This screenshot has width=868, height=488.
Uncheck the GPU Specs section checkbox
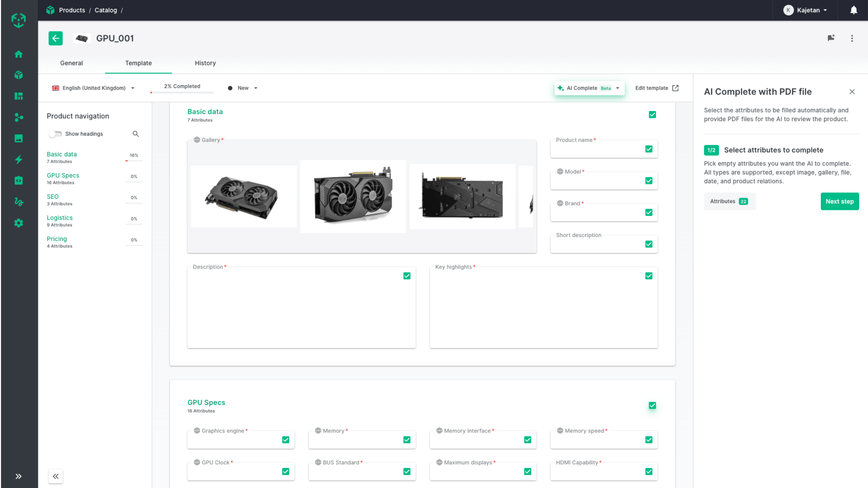click(652, 405)
